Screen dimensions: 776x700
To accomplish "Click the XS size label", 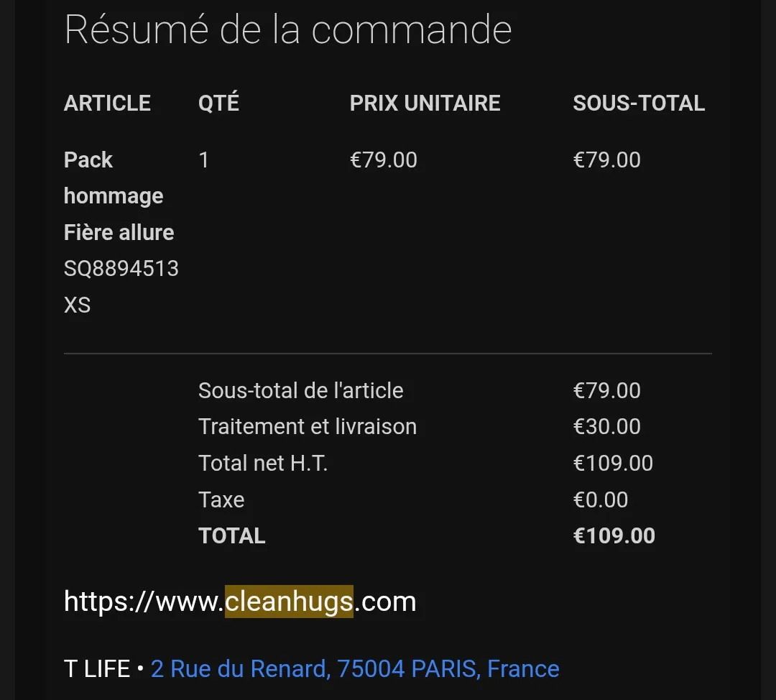I will [x=77, y=305].
